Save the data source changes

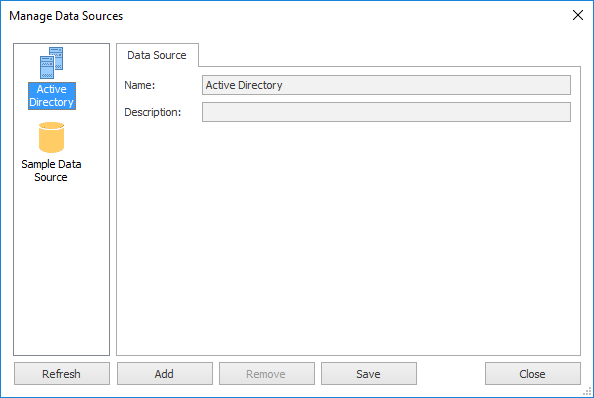[369, 374]
